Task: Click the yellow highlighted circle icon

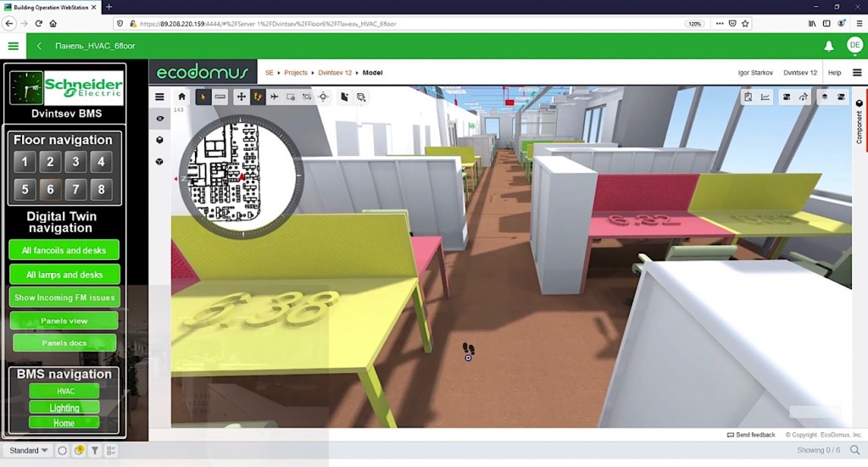Action: (x=79, y=450)
